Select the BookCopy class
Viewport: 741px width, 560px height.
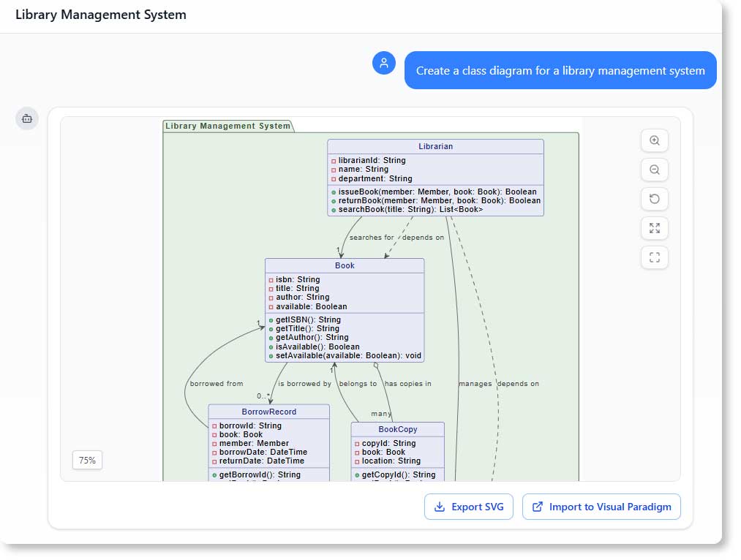pos(398,429)
